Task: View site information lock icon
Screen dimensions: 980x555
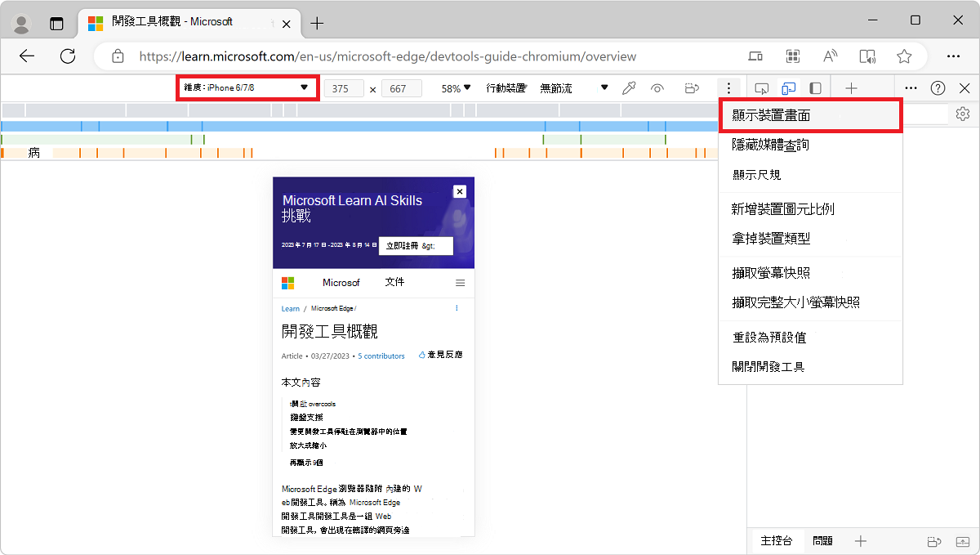Action: [118, 56]
